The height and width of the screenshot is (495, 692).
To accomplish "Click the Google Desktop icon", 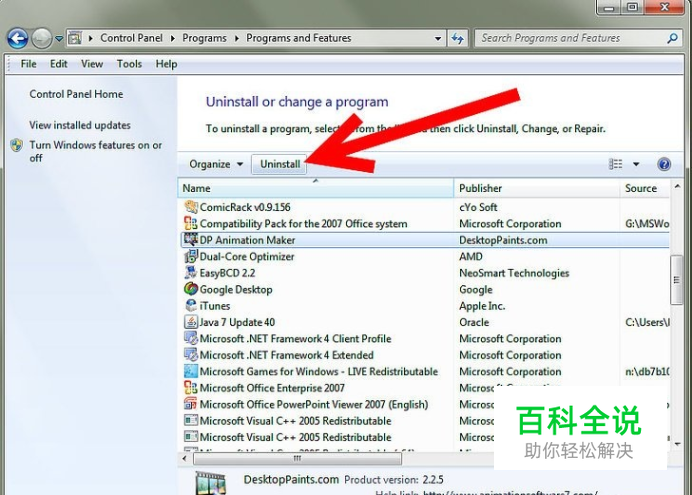I will pyautogui.click(x=191, y=289).
